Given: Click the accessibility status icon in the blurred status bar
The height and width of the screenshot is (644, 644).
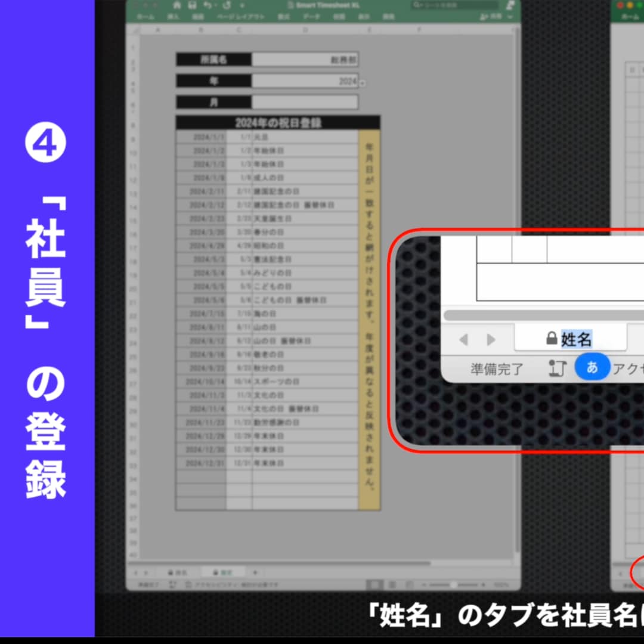Looking at the screenshot, I should [188, 584].
